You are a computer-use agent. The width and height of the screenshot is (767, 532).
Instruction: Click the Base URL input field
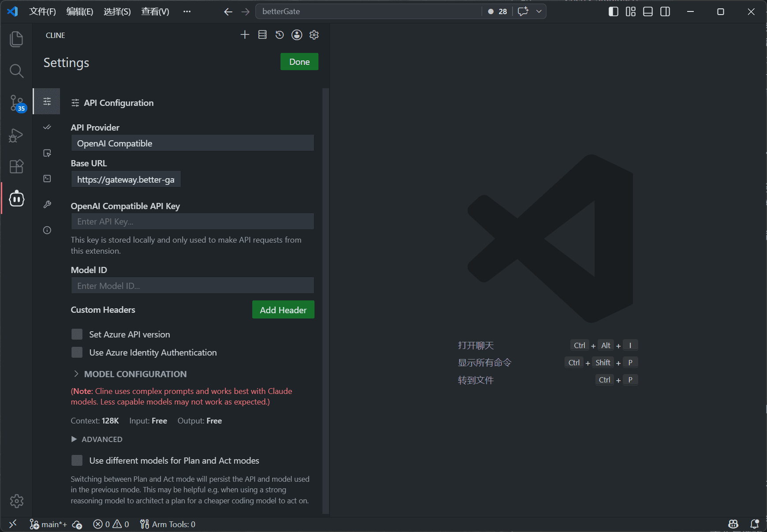click(x=126, y=179)
